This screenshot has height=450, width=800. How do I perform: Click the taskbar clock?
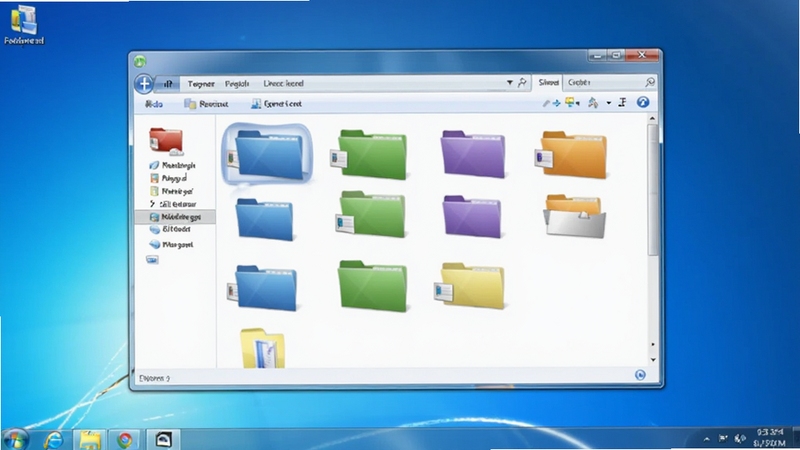pos(769,438)
